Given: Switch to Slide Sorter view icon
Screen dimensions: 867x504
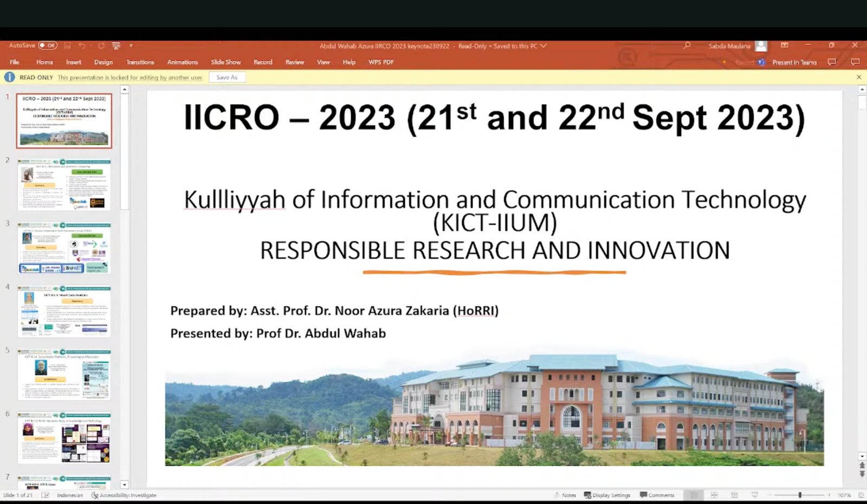Looking at the screenshot, I should pyautogui.click(x=714, y=495).
